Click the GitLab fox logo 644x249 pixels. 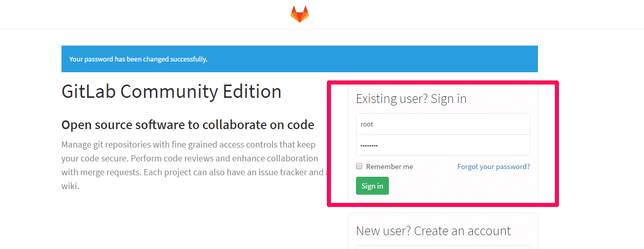[300, 14]
